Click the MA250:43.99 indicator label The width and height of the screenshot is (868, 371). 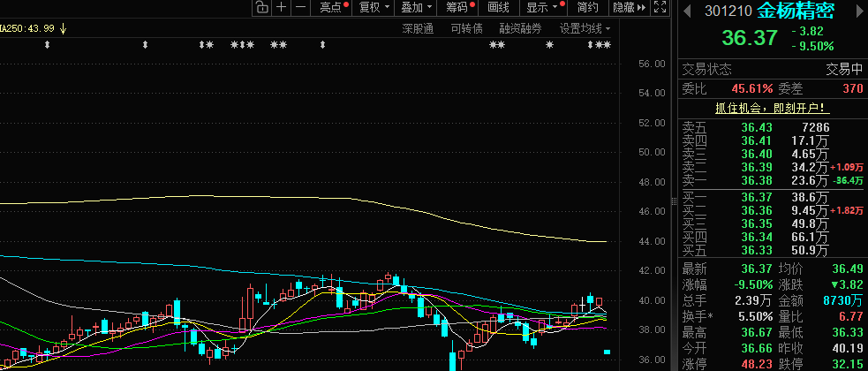click(27, 28)
